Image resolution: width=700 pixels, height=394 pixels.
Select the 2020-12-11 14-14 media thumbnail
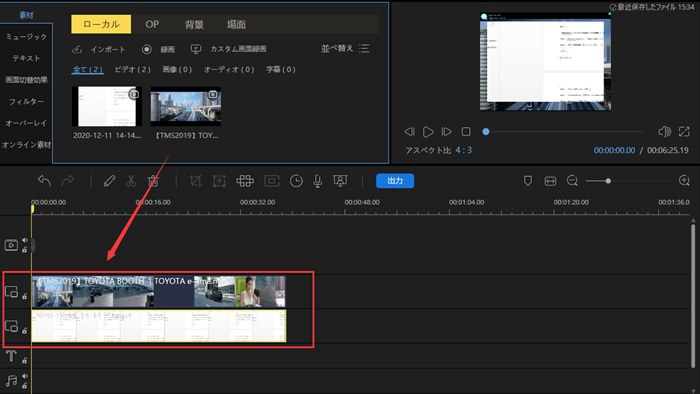tap(107, 107)
